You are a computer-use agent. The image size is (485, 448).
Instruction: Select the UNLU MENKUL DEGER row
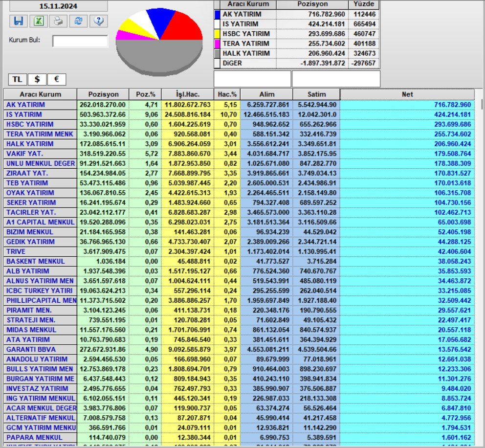pos(239,164)
